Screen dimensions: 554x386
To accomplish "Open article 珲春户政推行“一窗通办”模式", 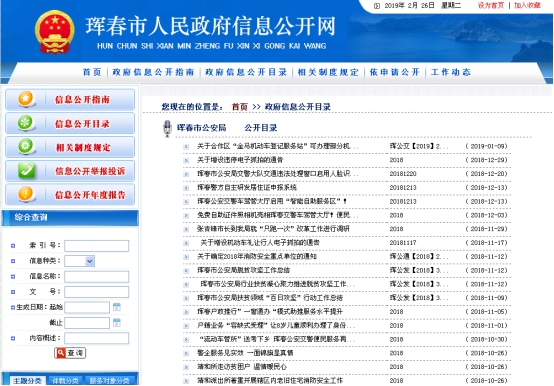I will click(x=270, y=311).
